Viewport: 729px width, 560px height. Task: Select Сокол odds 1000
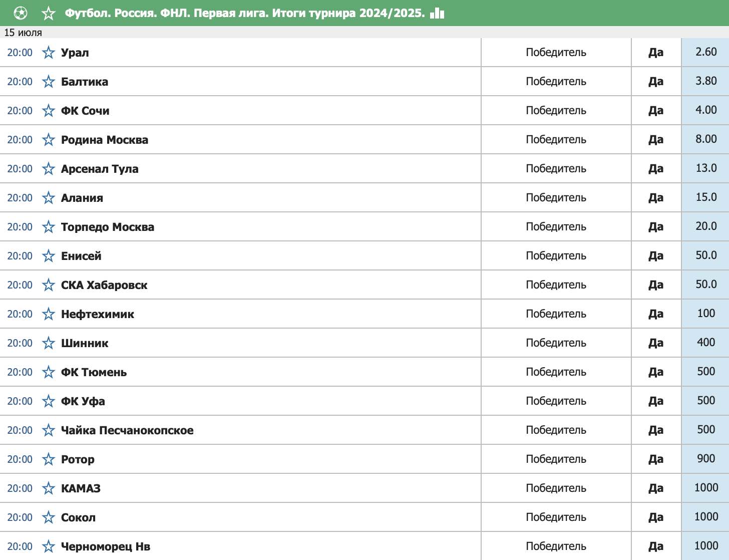705,517
